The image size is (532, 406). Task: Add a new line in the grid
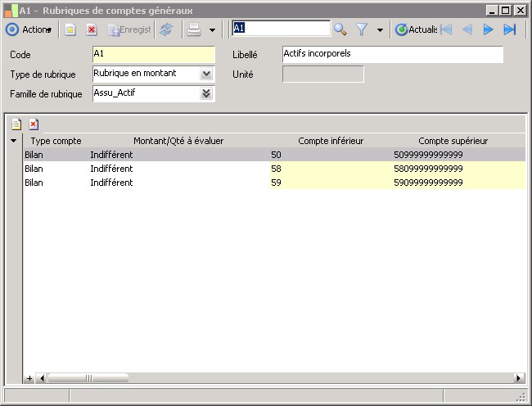pyautogui.click(x=16, y=124)
